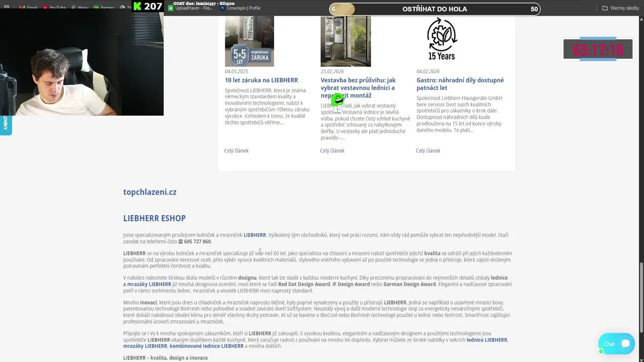Click the page vertical scrollbar thumb
Viewport: 644px width, 362px height.
click(641, 298)
